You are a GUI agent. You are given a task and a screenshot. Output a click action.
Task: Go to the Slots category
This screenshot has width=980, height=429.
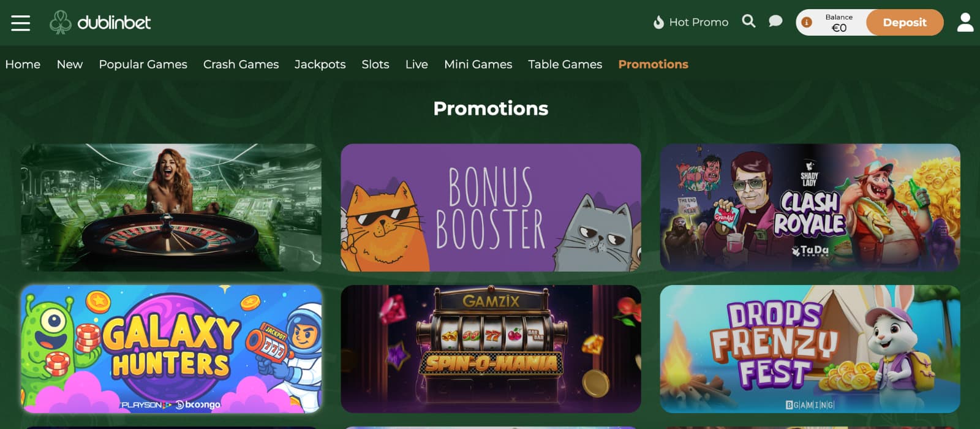pyautogui.click(x=375, y=64)
